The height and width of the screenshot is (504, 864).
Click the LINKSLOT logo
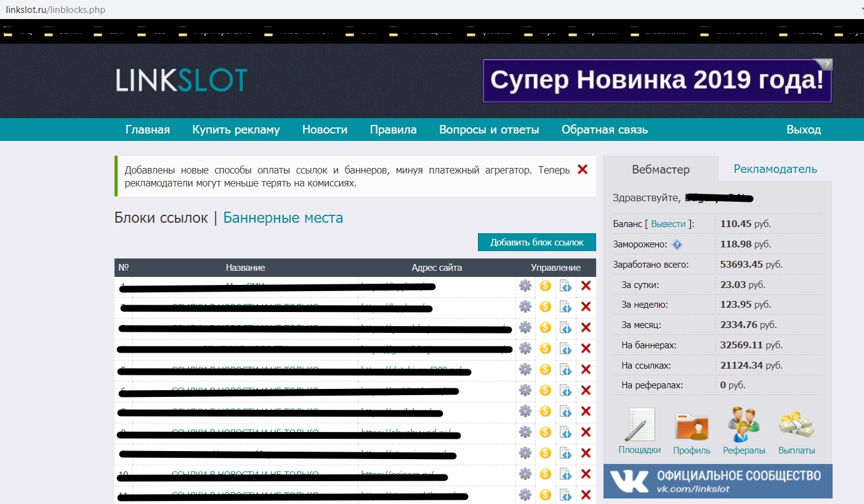pos(182,81)
